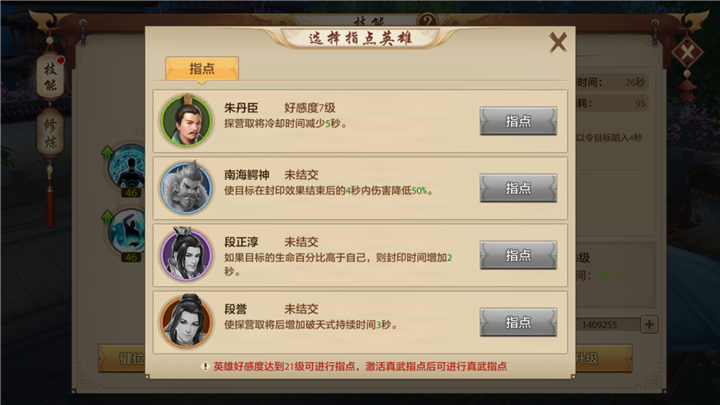The height and width of the screenshot is (405, 720).
Task: Select 段正淳 hero portrait
Action: click(x=186, y=254)
